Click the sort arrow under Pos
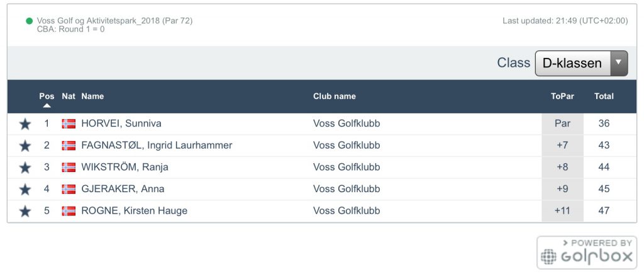This screenshot has height=274, width=644. (47, 105)
